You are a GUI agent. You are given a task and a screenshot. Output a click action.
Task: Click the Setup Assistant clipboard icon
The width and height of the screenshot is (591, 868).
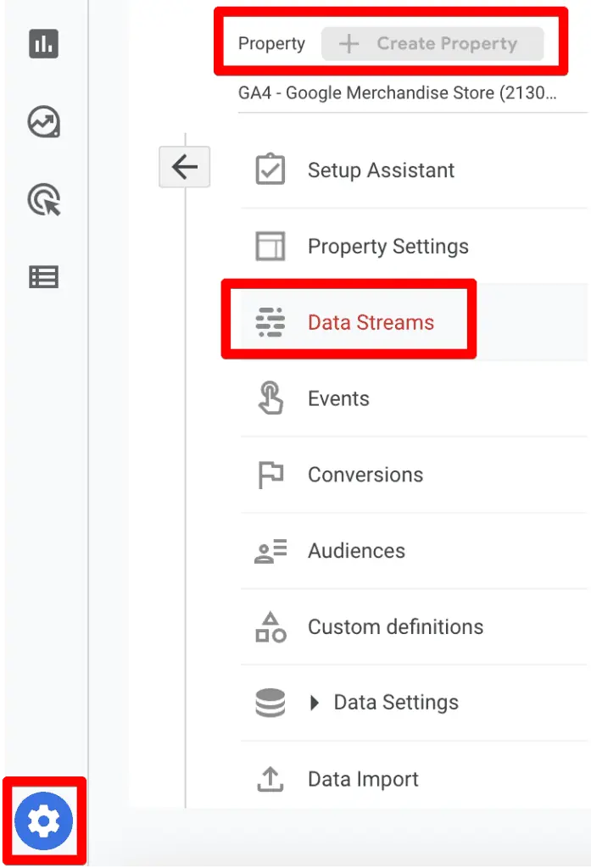pos(270,168)
